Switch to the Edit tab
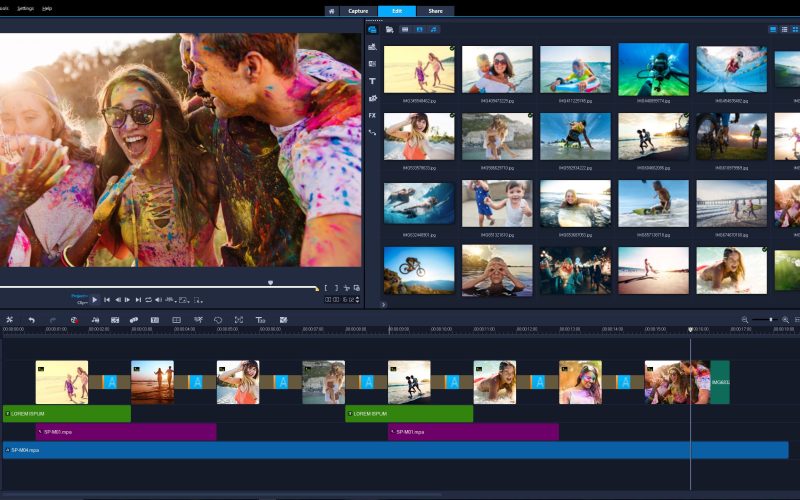The height and width of the screenshot is (500, 800). [x=397, y=11]
